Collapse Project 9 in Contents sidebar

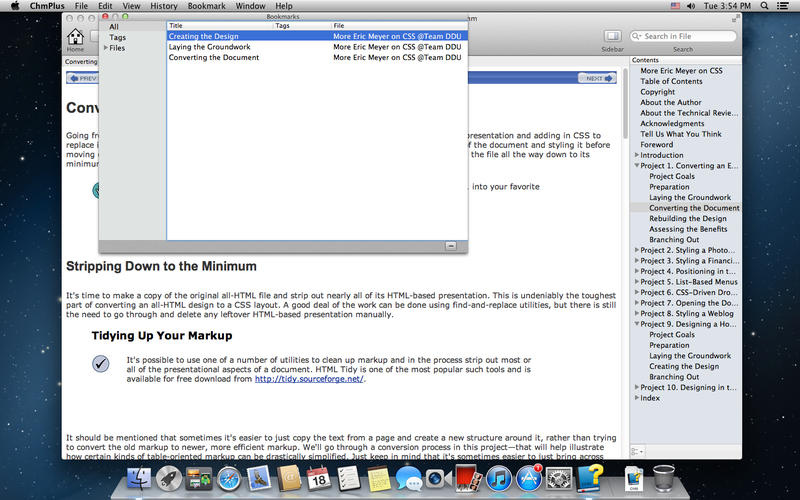point(637,324)
